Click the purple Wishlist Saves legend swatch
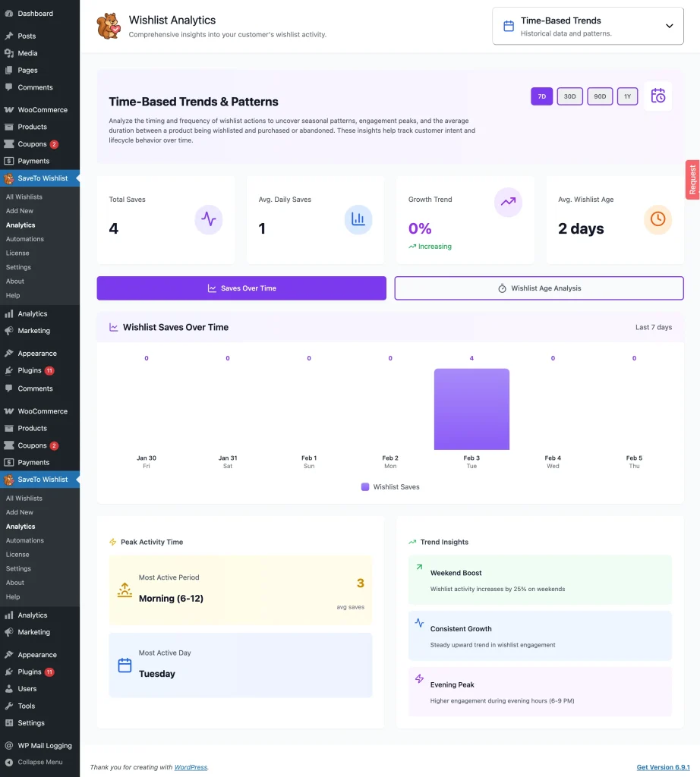The image size is (700, 777). pos(365,487)
